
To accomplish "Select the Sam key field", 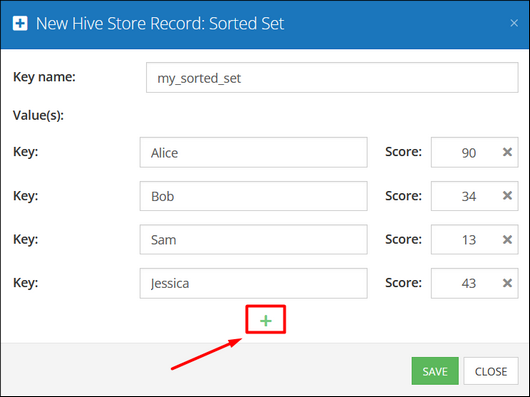I will (254, 240).
